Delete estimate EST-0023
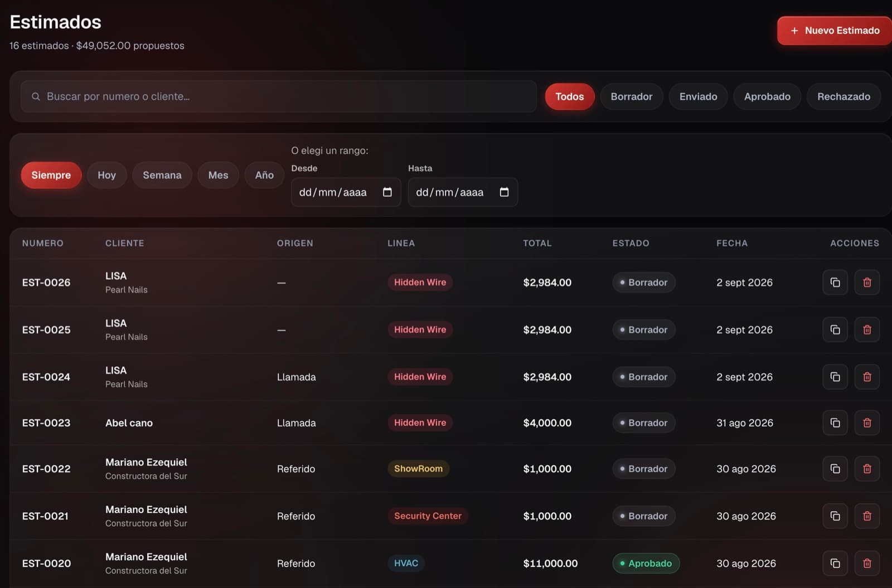892x588 pixels. pos(867,423)
